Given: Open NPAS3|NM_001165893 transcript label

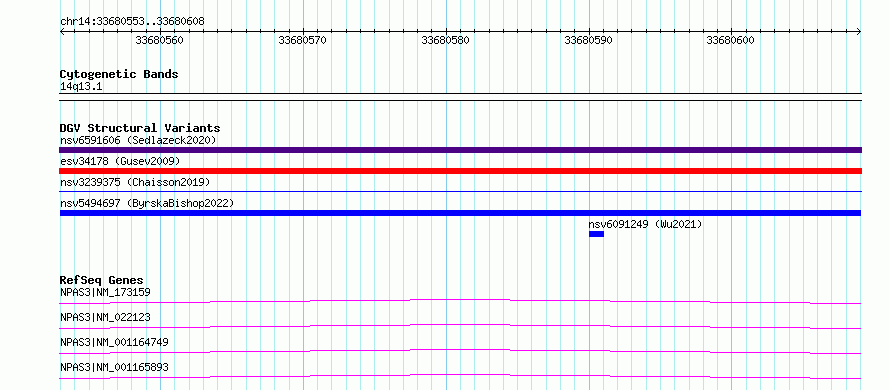Looking at the screenshot, I should click(114, 367).
